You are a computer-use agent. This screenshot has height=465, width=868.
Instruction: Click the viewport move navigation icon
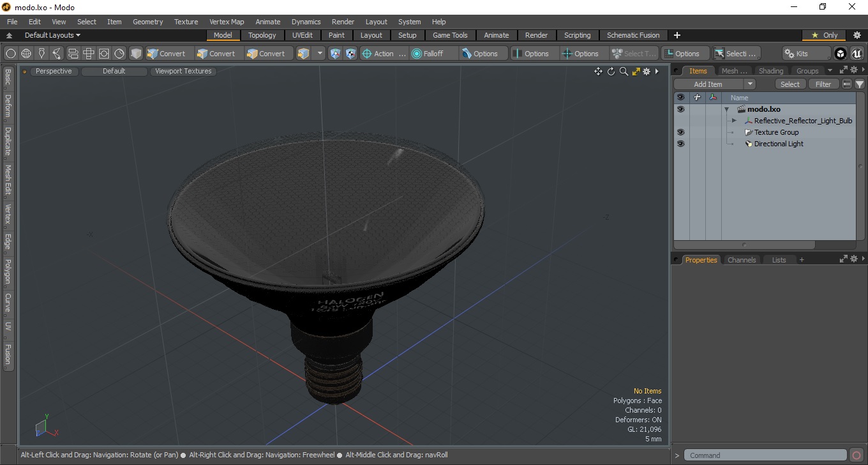coord(598,72)
